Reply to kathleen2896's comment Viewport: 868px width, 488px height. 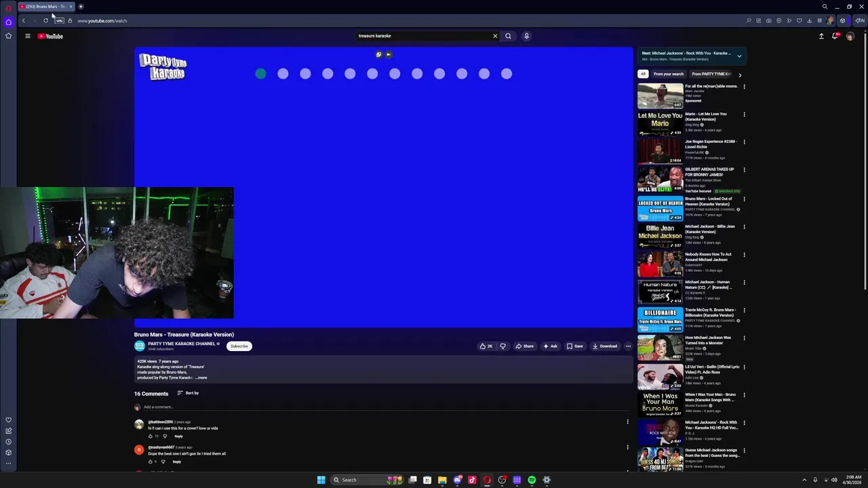pyautogui.click(x=178, y=436)
